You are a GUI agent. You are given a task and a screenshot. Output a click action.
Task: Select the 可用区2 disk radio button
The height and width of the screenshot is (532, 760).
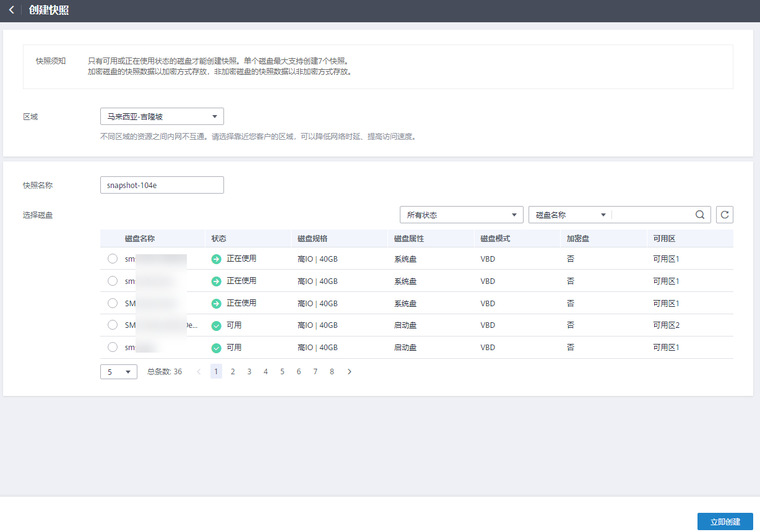(x=113, y=325)
